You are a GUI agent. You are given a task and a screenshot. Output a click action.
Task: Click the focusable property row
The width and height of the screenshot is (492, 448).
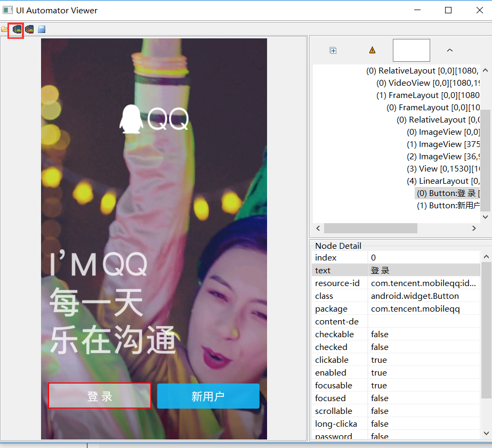point(396,385)
